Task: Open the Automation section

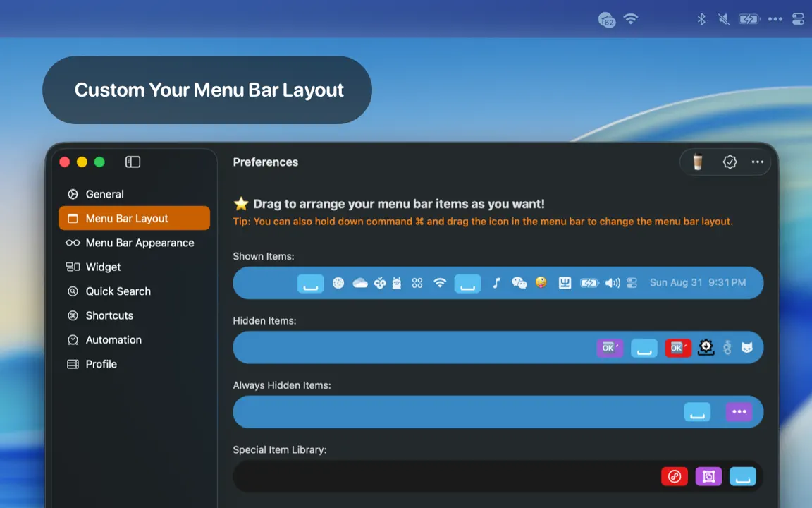Action: tap(134, 340)
